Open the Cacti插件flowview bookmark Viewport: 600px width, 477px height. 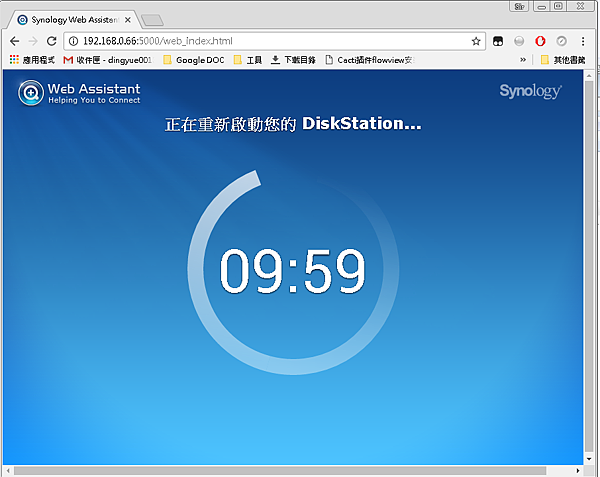click(370, 60)
